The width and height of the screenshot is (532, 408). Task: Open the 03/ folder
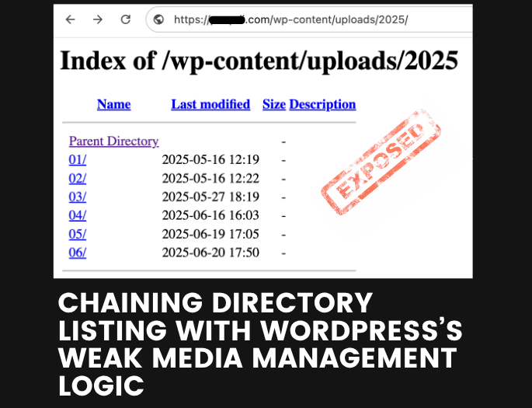tap(78, 197)
